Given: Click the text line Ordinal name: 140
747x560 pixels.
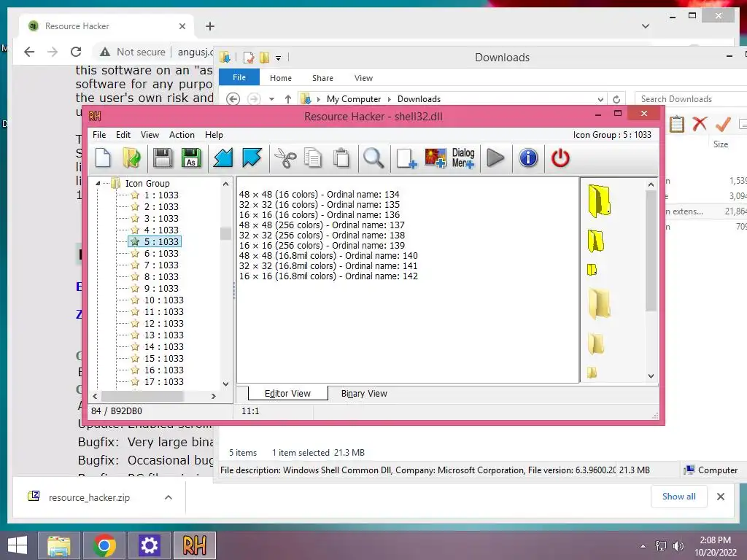Looking at the screenshot, I should click(328, 256).
